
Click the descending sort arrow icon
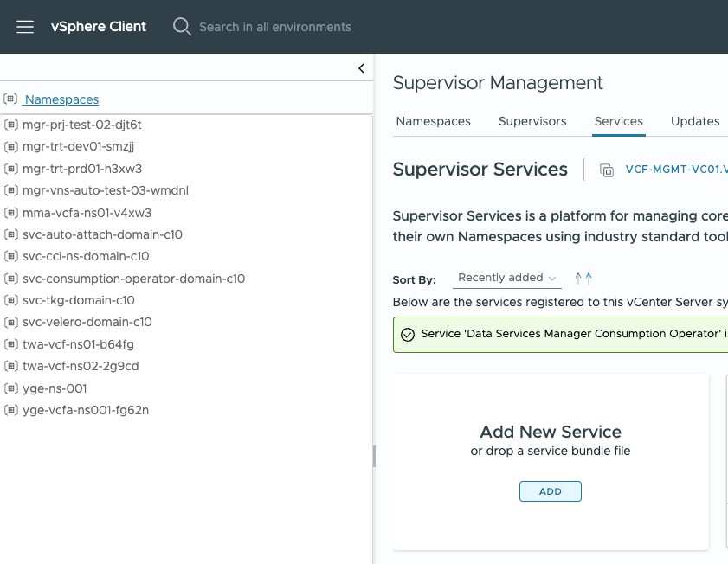[x=586, y=278]
